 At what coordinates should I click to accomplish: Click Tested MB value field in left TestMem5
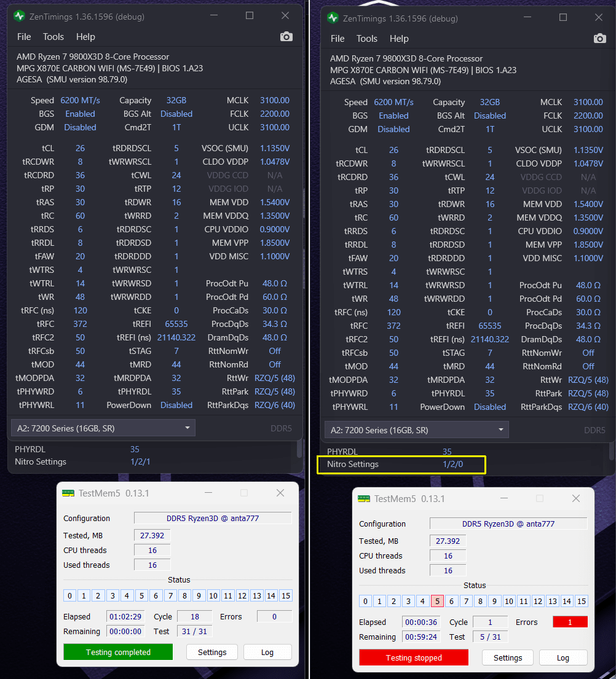[x=152, y=535]
